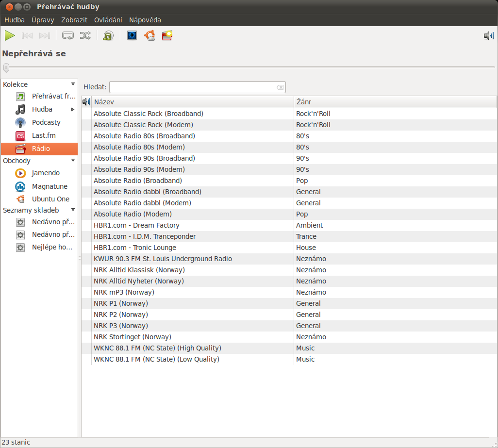Screen dimensions: 498x448
Task: Select Absolute Classic Rock (Modem) station
Action: click(x=289, y=125)
